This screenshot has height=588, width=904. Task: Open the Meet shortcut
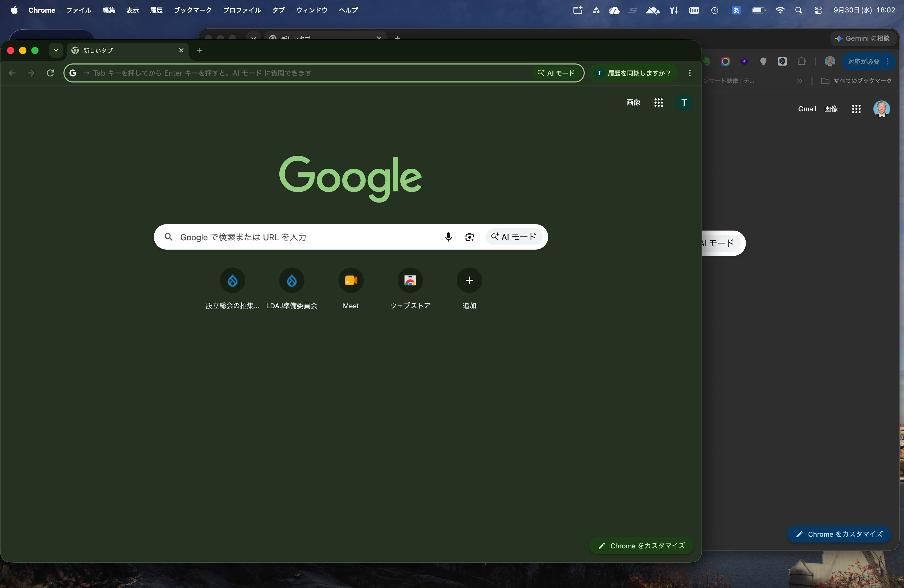351,289
